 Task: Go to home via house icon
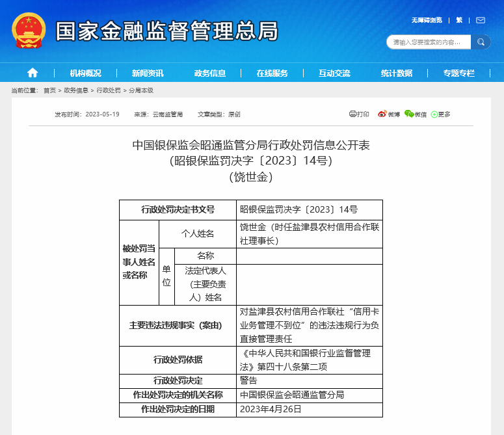[33, 73]
